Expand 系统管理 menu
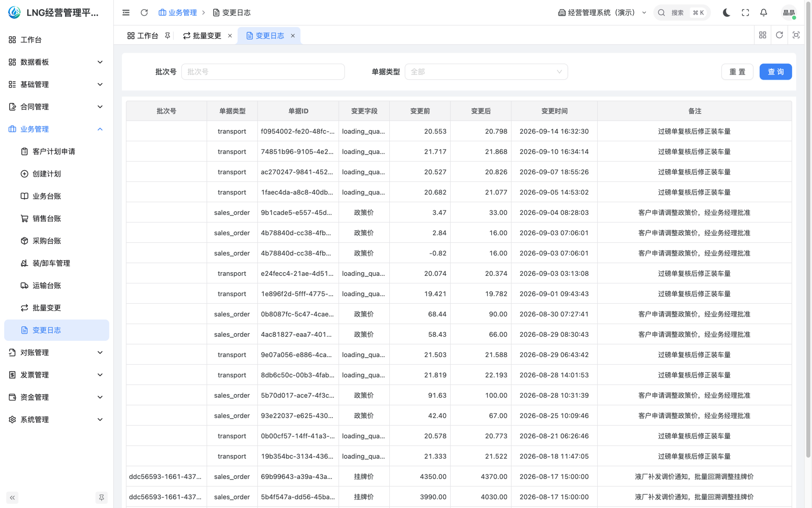Viewport: 812px width, 508px height. 56,420
